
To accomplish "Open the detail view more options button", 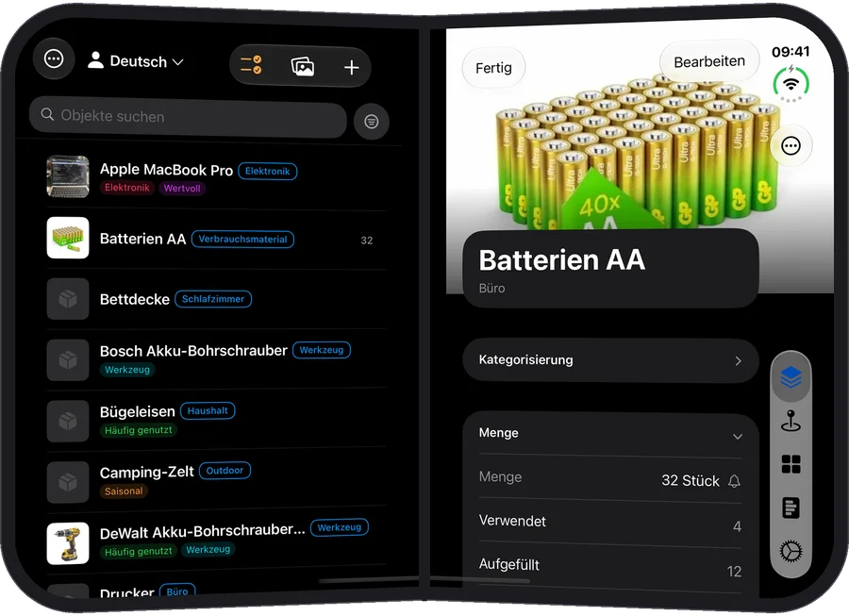I will click(791, 145).
